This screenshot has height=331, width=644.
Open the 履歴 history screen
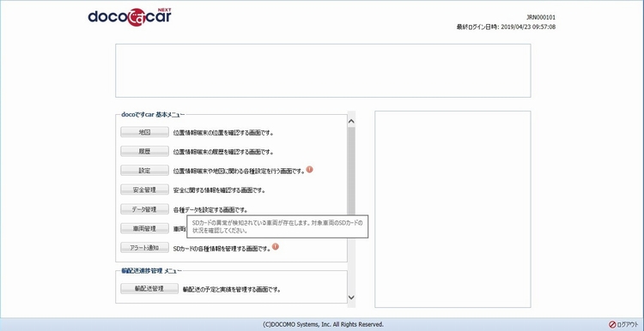click(x=144, y=151)
